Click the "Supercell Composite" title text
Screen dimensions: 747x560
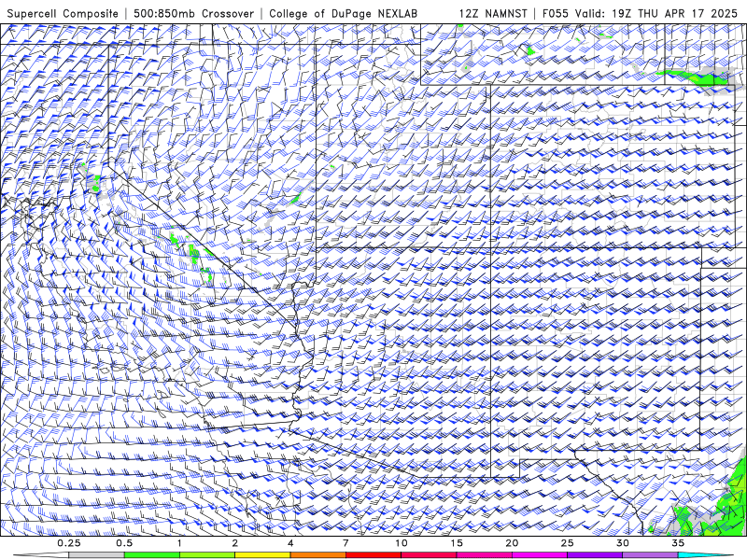(x=63, y=14)
